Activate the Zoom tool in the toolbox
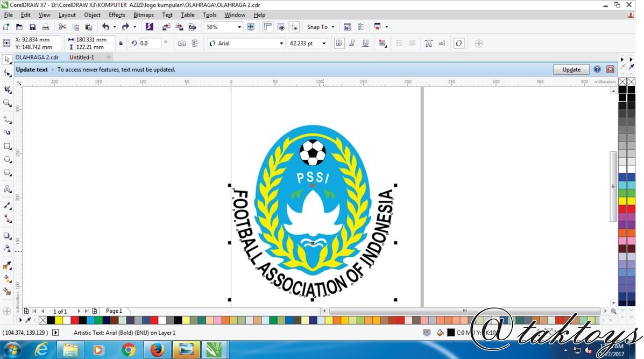The height and width of the screenshot is (359, 644). [7, 103]
